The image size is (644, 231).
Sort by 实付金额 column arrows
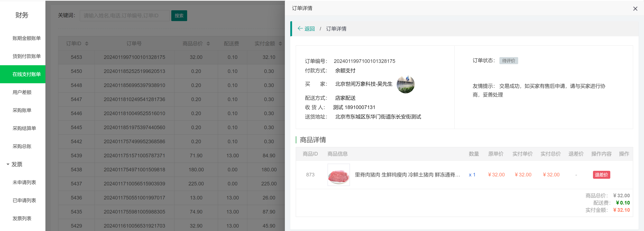[280, 44]
